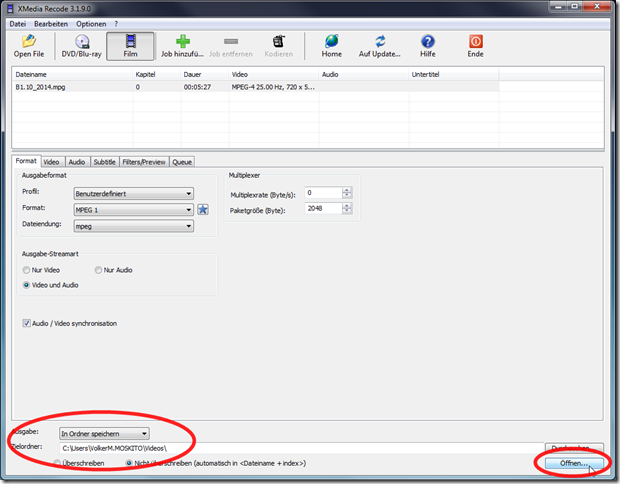The height and width of the screenshot is (484, 620).
Task: Open Hilfe help icon
Action: [x=428, y=44]
